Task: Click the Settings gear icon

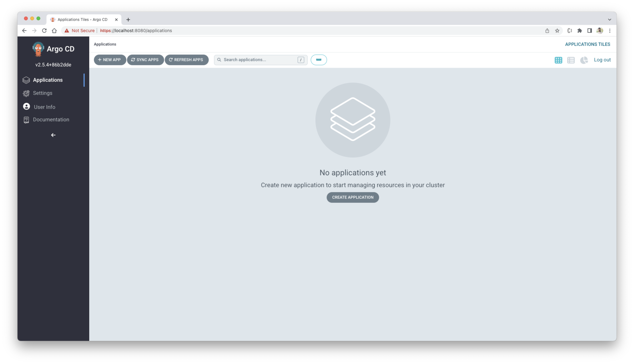Action: pos(26,93)
